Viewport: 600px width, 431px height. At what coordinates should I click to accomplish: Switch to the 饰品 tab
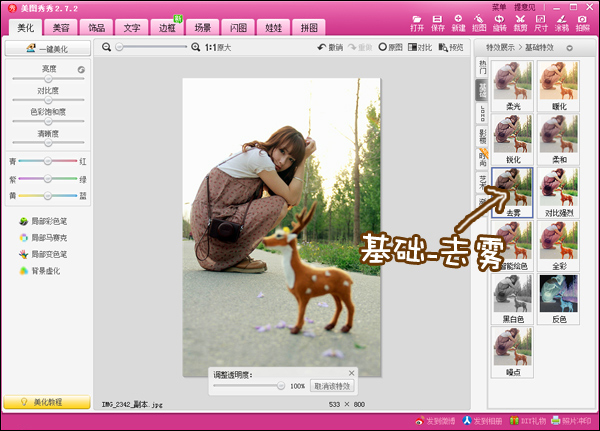click(x=96, y=28)
